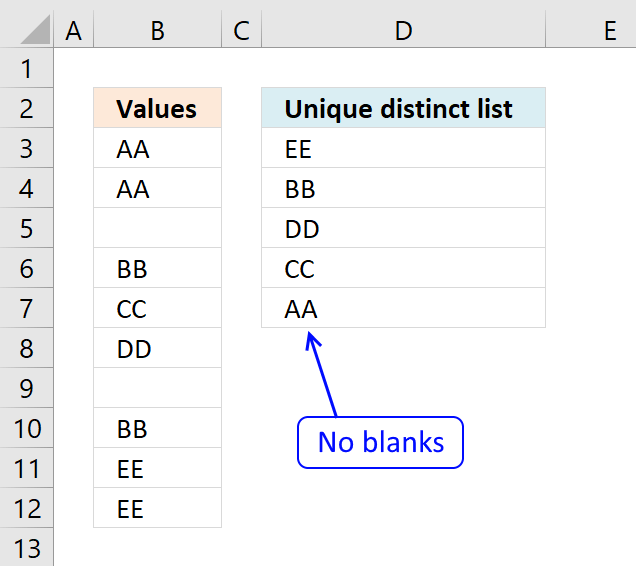Select the blank cell B5
636x566 pixels.
pos(157,229)
